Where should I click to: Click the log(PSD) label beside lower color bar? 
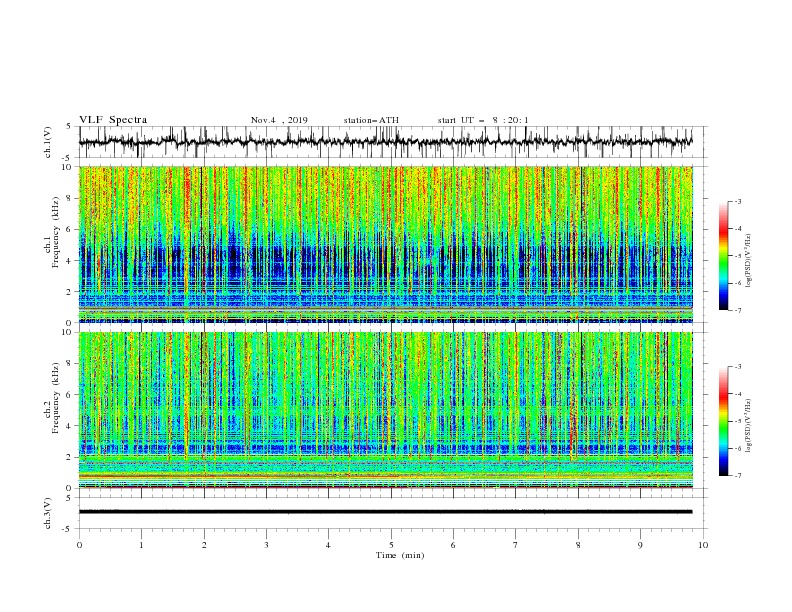[749, 426]
